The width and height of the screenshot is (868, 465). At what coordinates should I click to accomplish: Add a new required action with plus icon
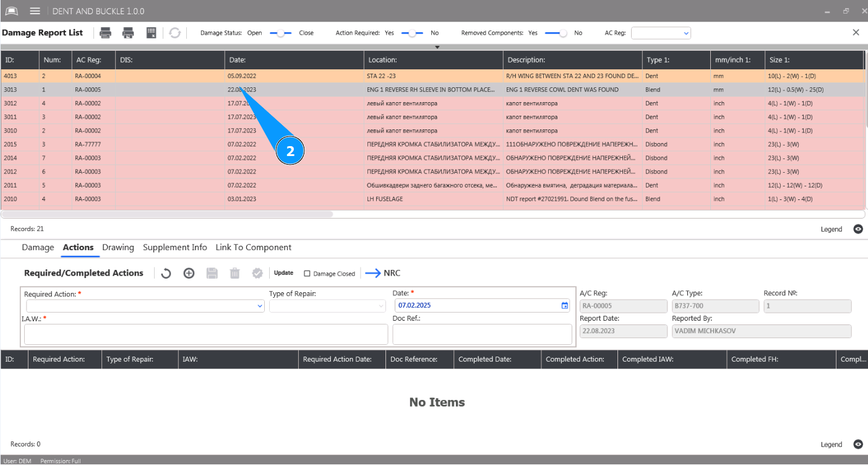[189, 273]
